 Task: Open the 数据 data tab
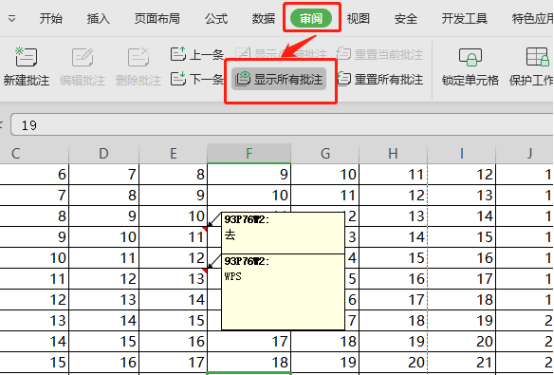point(263,18)
